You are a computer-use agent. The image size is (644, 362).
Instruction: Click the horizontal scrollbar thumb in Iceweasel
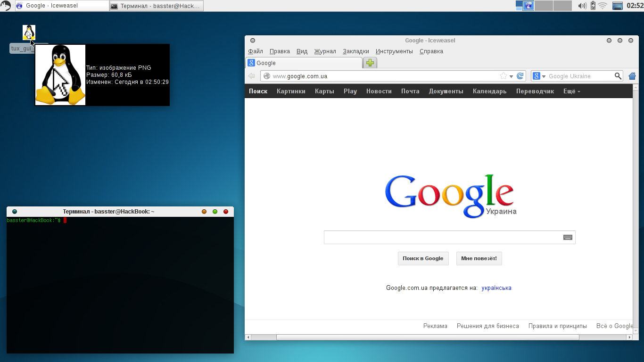click(428, 337)
